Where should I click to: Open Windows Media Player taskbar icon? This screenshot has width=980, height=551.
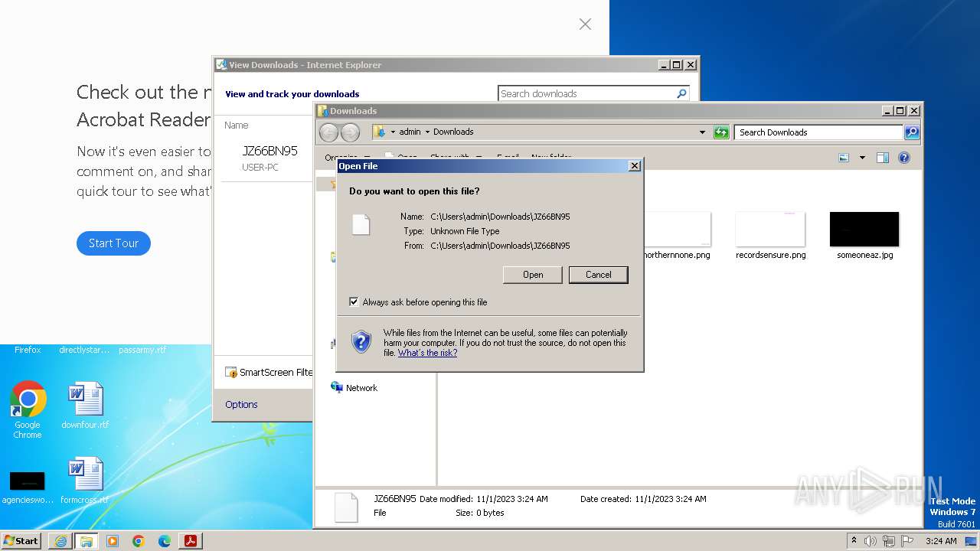(x=113, y=541)
